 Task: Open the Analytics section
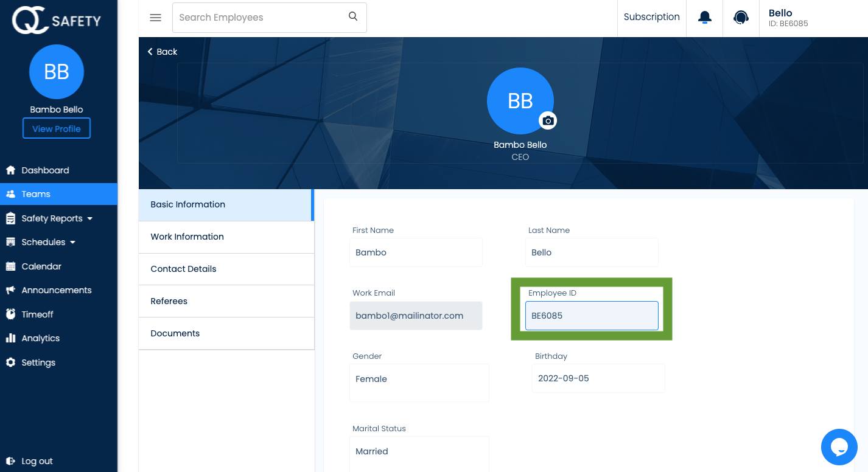(x=40, y=338)
